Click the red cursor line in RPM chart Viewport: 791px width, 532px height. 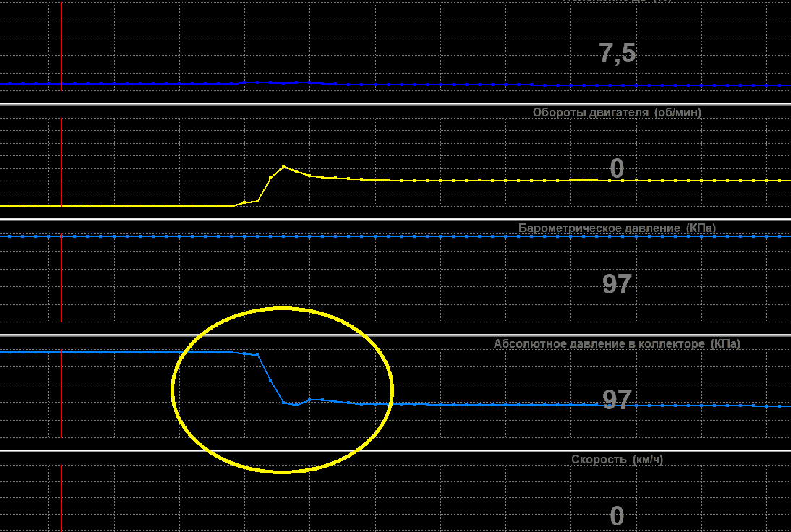[x=61, y=163]
